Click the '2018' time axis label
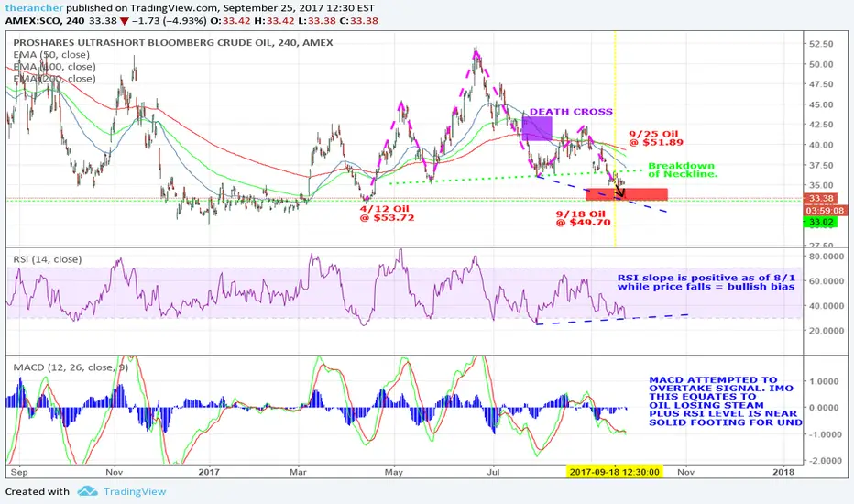Viewport: 854px width, 504px height. pos(783,472)
